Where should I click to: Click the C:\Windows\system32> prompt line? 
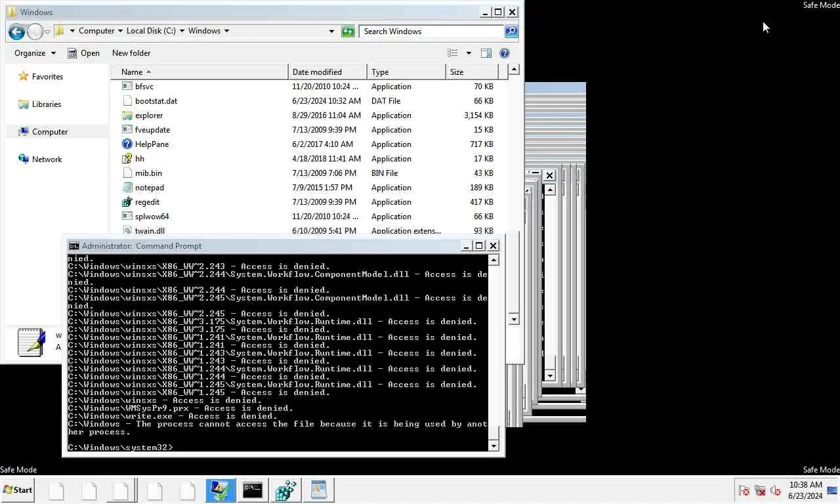[120, 447]
